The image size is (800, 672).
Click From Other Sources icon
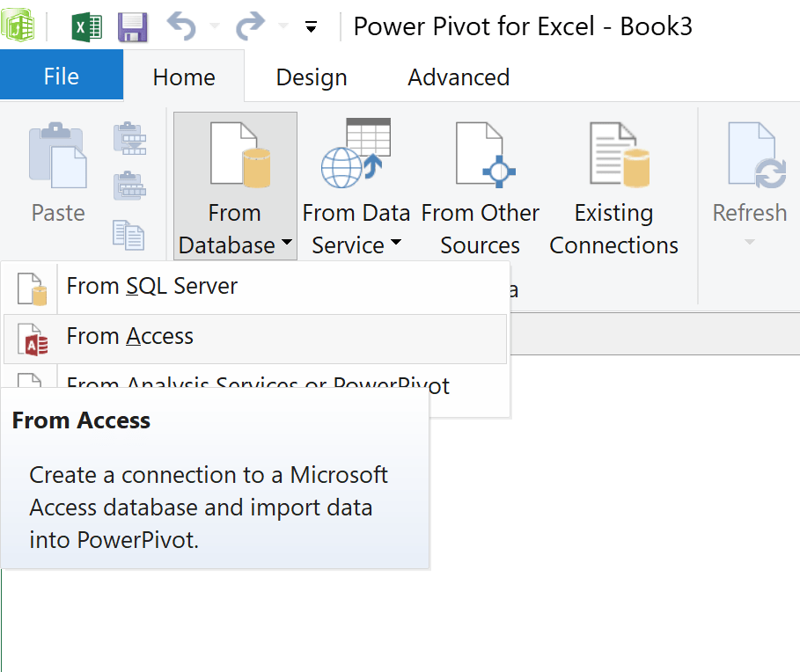(x=485, y=153)
